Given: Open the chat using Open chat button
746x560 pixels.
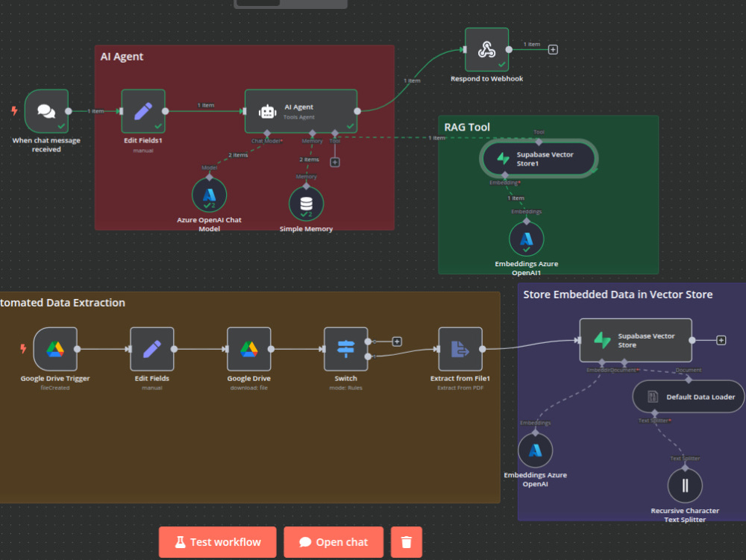Looking at the screenshot, I should (x=333, y=542).
